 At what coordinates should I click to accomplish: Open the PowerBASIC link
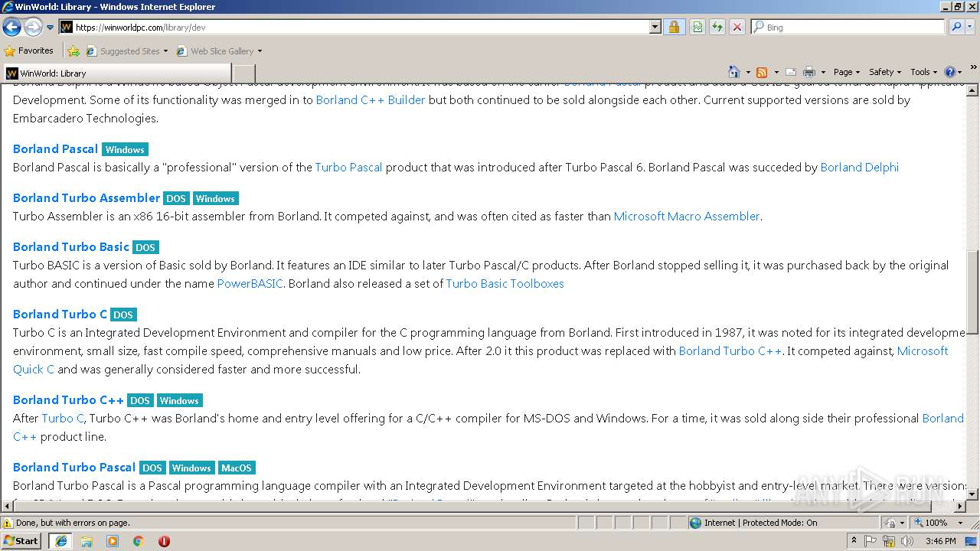(x=250, y=283)
